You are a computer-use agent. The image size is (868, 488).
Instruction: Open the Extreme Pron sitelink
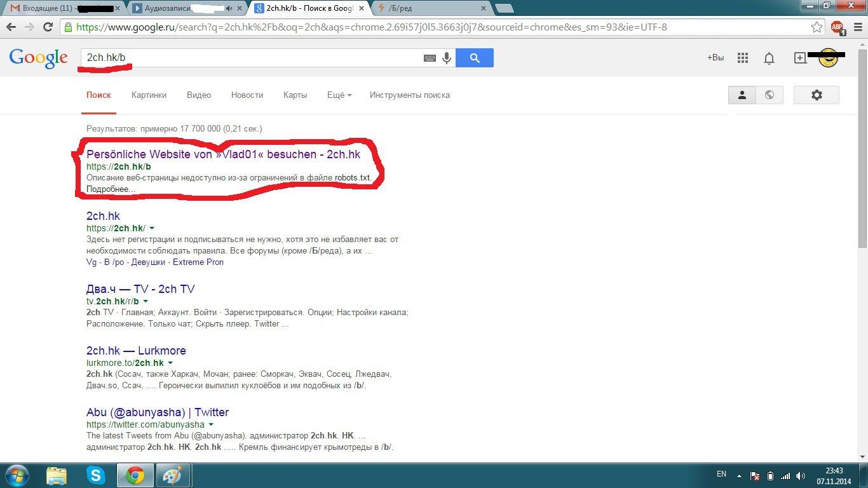(198, 262)
